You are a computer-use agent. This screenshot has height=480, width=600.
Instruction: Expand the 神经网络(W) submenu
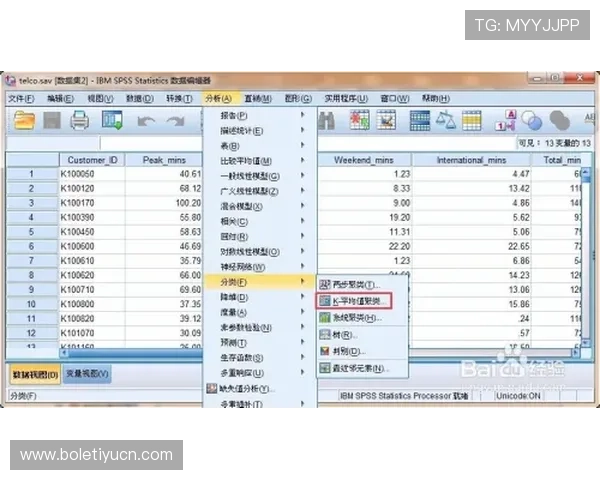260,267
